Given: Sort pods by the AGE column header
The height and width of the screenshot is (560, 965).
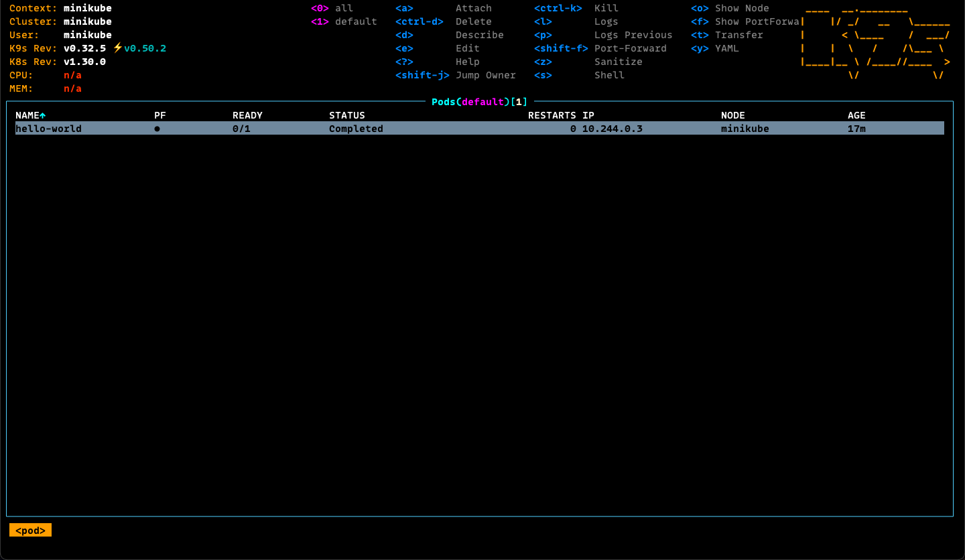Looking at the screenshot, I should coord(856,115).
